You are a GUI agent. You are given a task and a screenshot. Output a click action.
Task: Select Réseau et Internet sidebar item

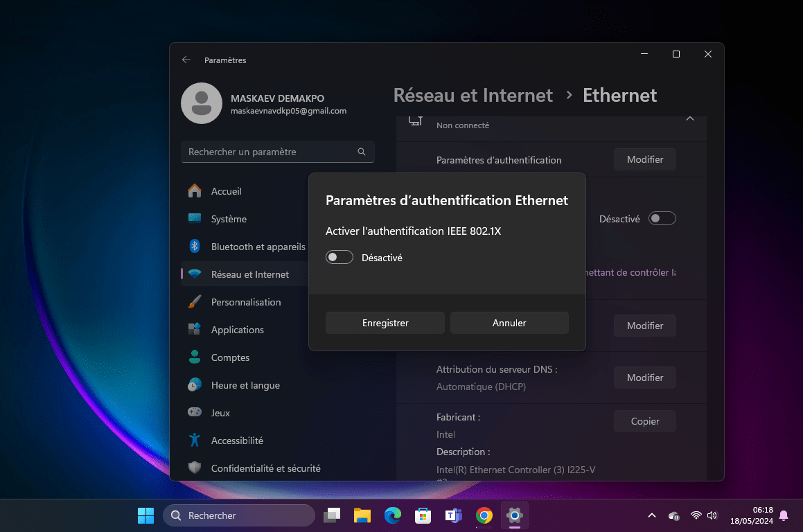point(245,274)
